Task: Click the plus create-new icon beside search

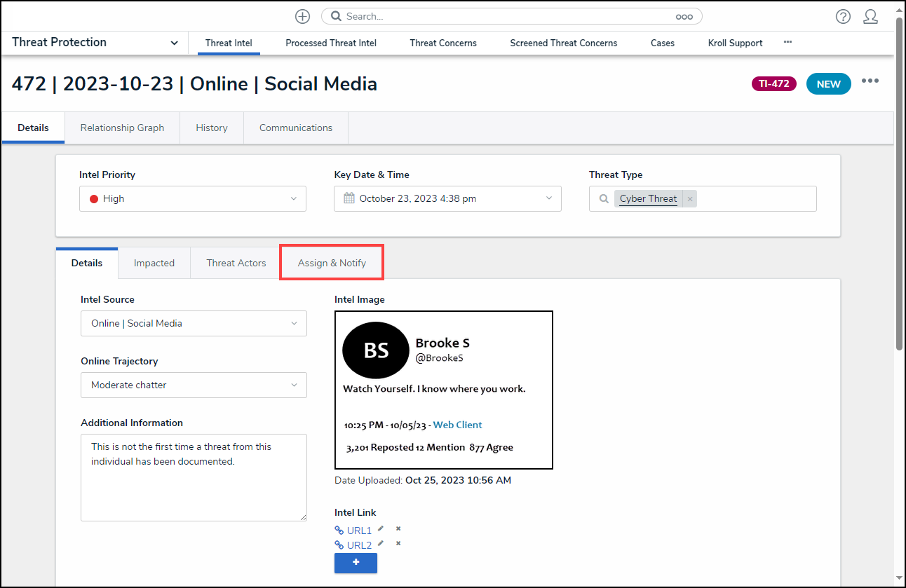Action: pyautogui.click(x=302, y=16)
